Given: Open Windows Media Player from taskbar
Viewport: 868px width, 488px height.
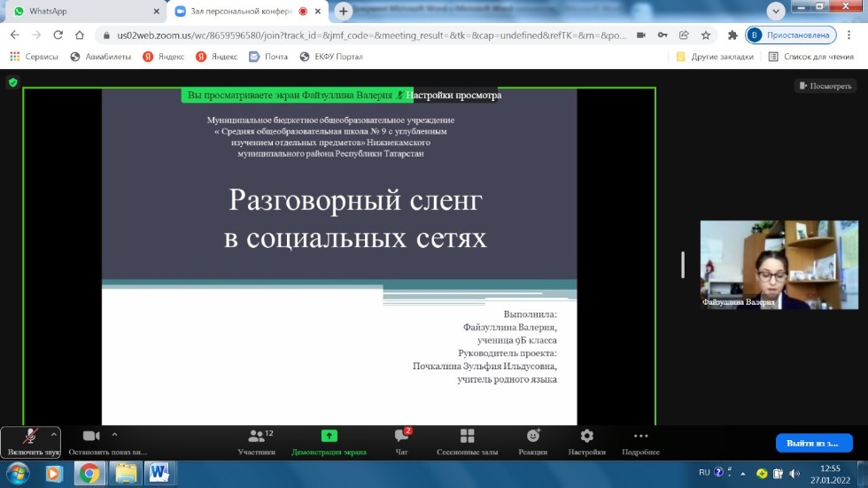Looking at the screenshot, I should tap(54, 474).
